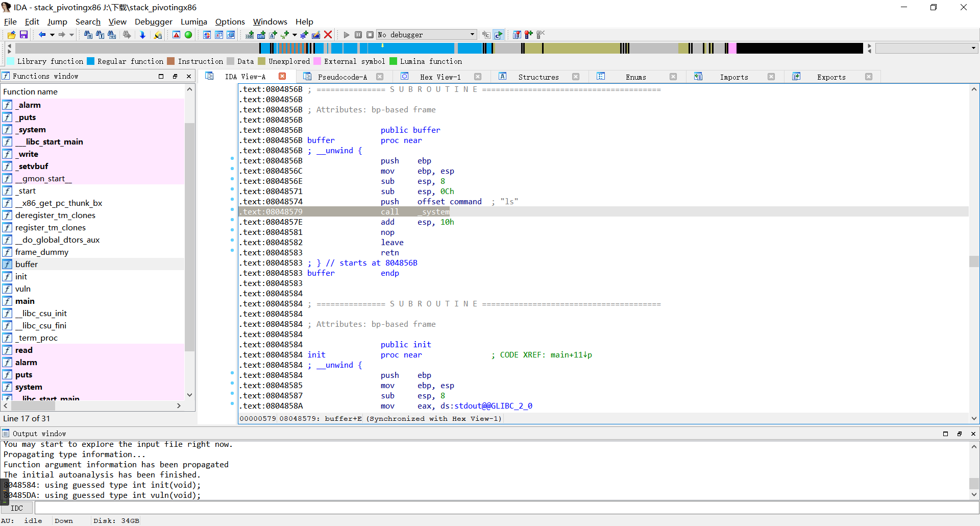Switch to the Pseudocode-A tab
Screen dimensions: 980x526
tap(342, 77)
